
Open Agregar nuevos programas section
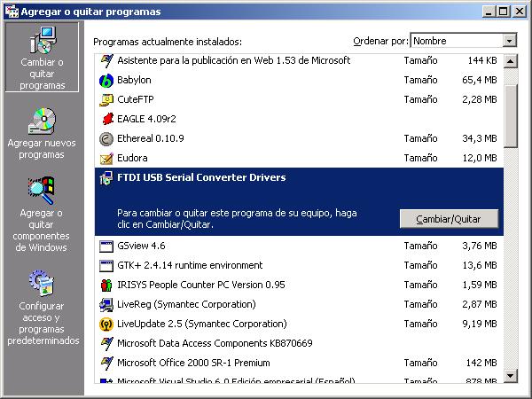click(42, 121)
